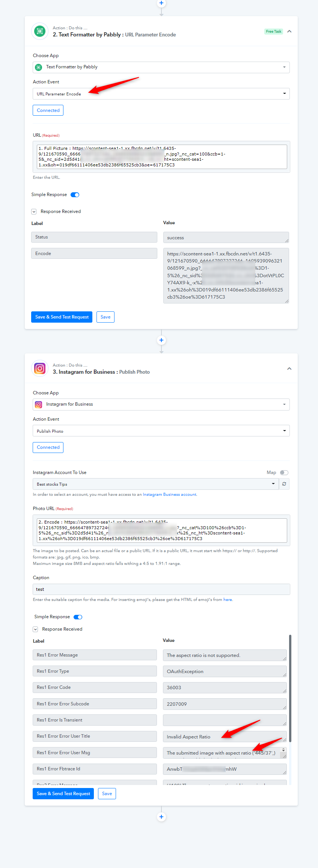The height and width of the screenshot is (868, 318).
Task: Click the encoded URL value box
Action: [226, 275]
